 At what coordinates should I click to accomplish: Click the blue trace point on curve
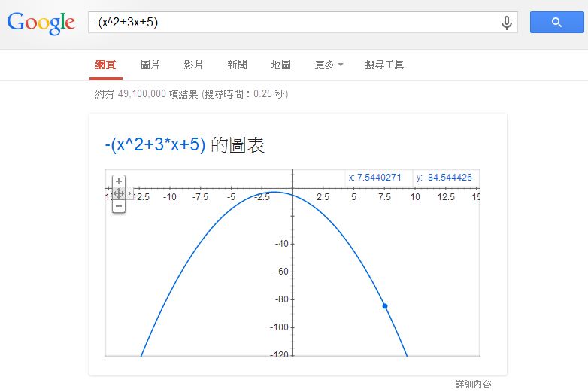(x=385, y=305)
